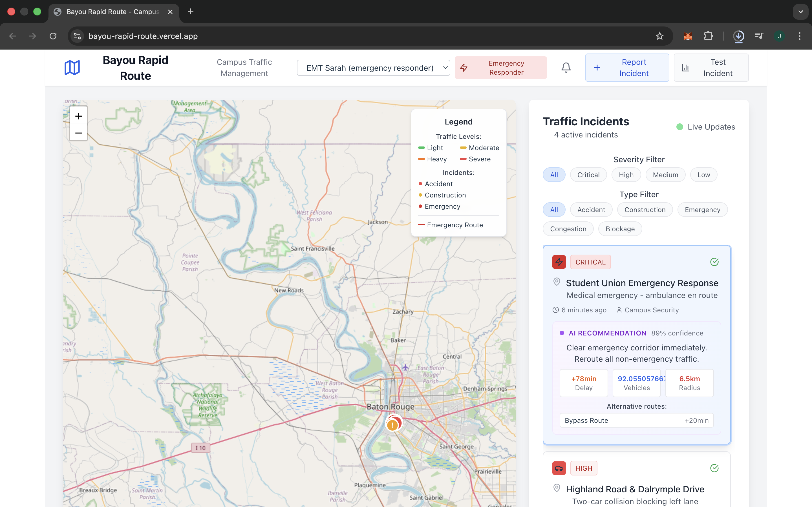Click the Report Incident button

click(627, 68)
